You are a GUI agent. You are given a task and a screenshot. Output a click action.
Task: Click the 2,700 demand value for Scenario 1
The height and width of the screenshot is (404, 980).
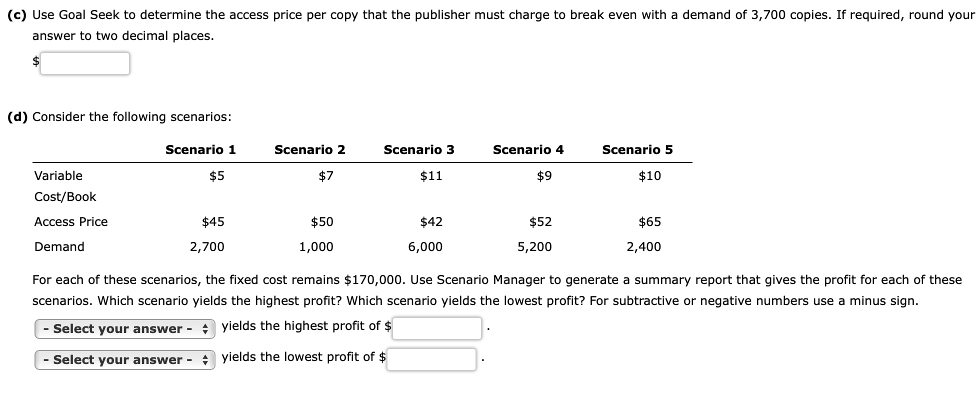pos(207,246)
